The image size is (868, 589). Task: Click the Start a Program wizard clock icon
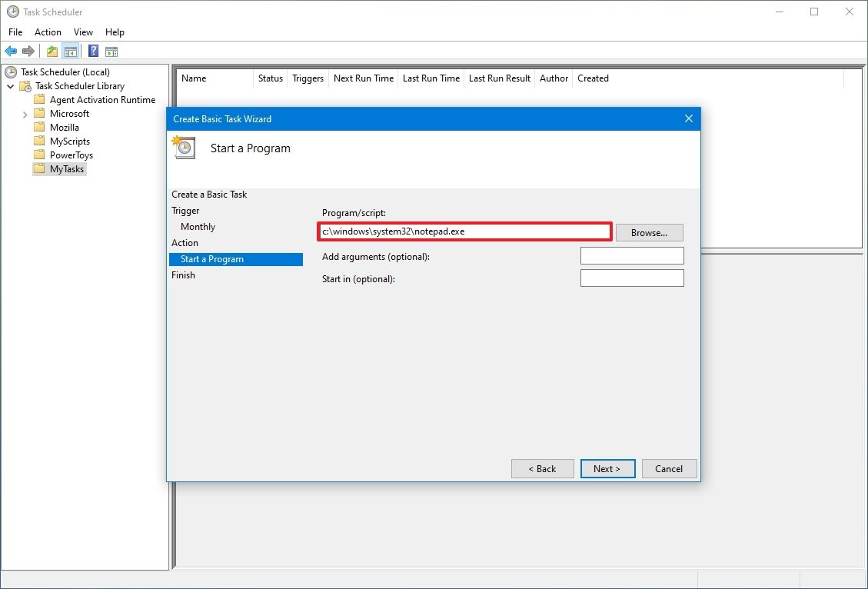(182, 147)
